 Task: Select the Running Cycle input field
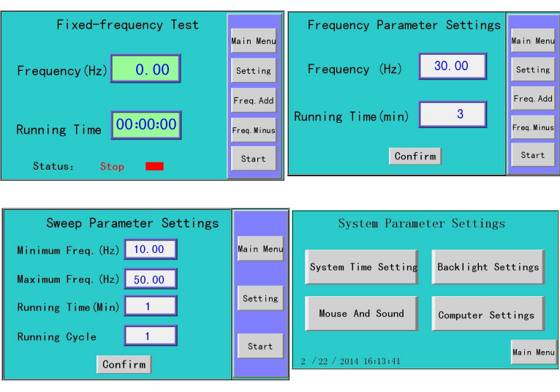click(x=150, y=336)
